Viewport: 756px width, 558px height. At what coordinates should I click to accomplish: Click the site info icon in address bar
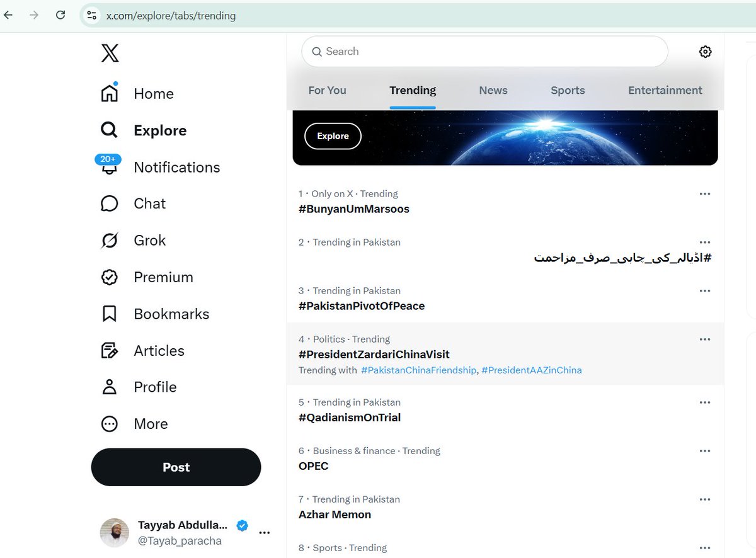(92, 16)
